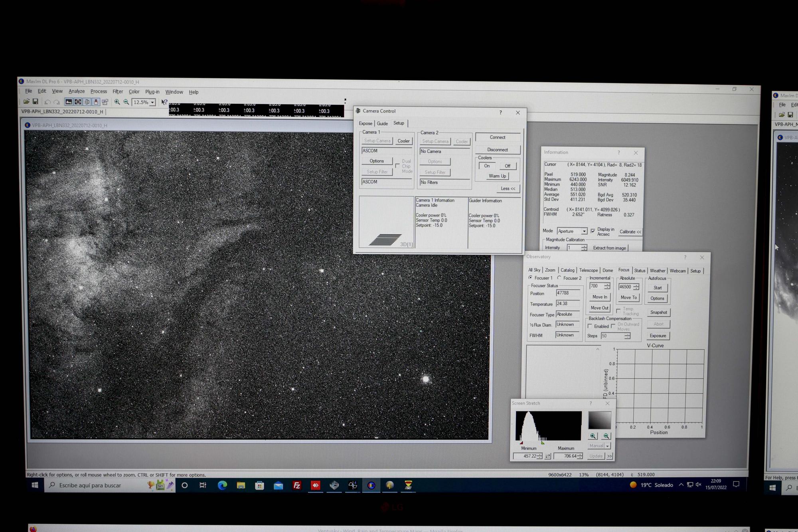Expand Screen Stretch with the >> button

click(x=610, y=456)
